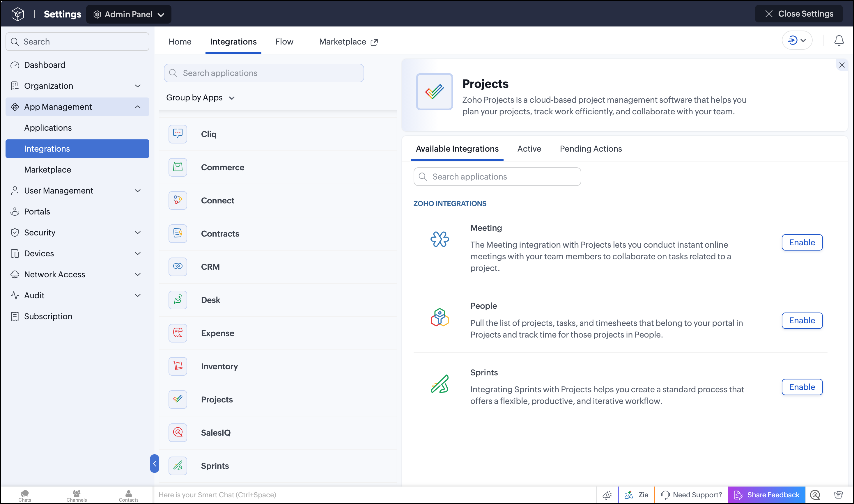Enable the Meeting integration
Screen dimensions: 854x504
(x=802, y=242)
